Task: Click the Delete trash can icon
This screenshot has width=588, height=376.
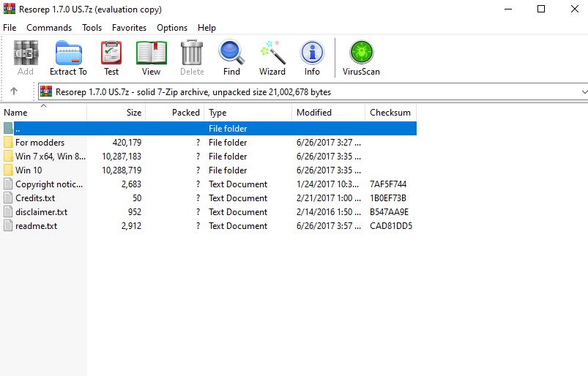Action: 192,53
